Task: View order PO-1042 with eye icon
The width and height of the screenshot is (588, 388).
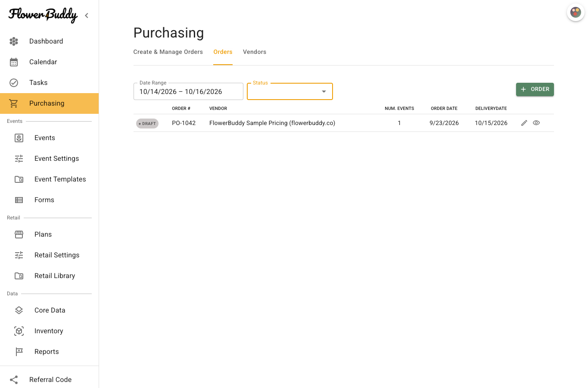Action: tap(536, 123)
